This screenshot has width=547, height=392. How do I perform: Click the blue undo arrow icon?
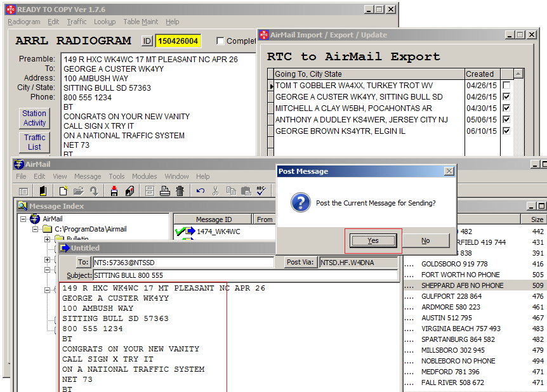201,191
